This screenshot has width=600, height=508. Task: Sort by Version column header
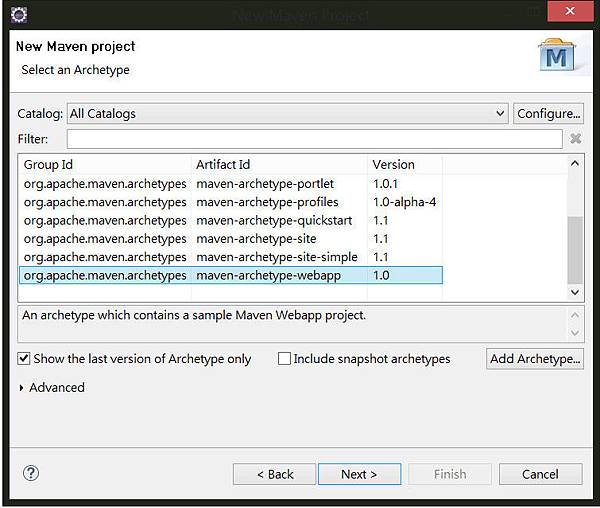coord(405,164)
